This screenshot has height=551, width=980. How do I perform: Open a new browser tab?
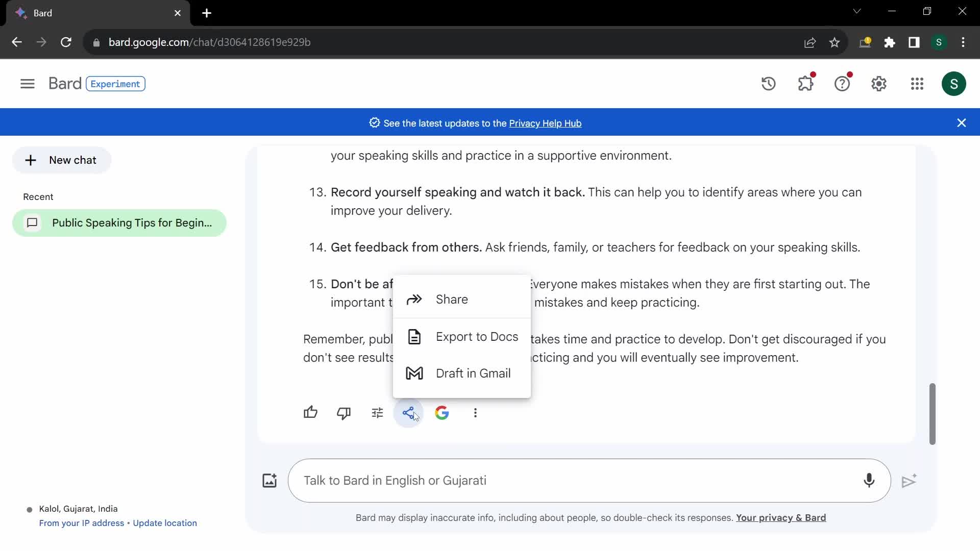(207, 13)
